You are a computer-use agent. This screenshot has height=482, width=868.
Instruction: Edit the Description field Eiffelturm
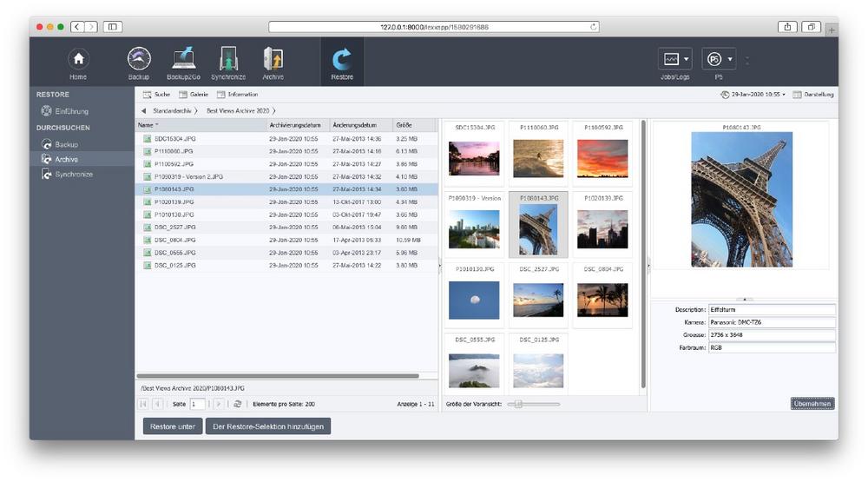pos(772,310)
